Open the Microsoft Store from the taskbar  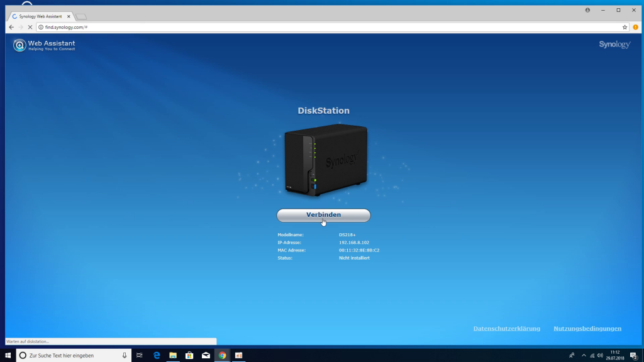click(x=189, y=355)
